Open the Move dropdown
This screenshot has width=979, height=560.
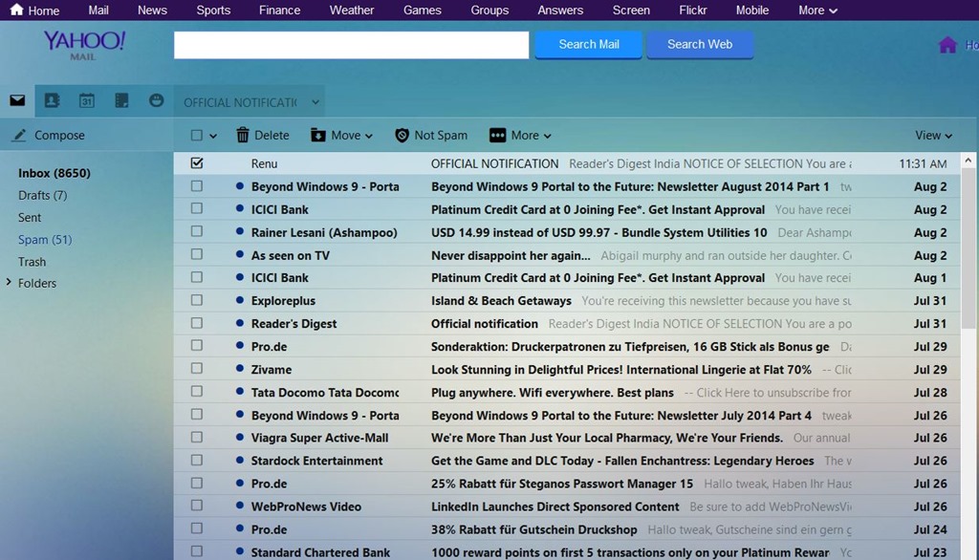[x=341, y=135]
